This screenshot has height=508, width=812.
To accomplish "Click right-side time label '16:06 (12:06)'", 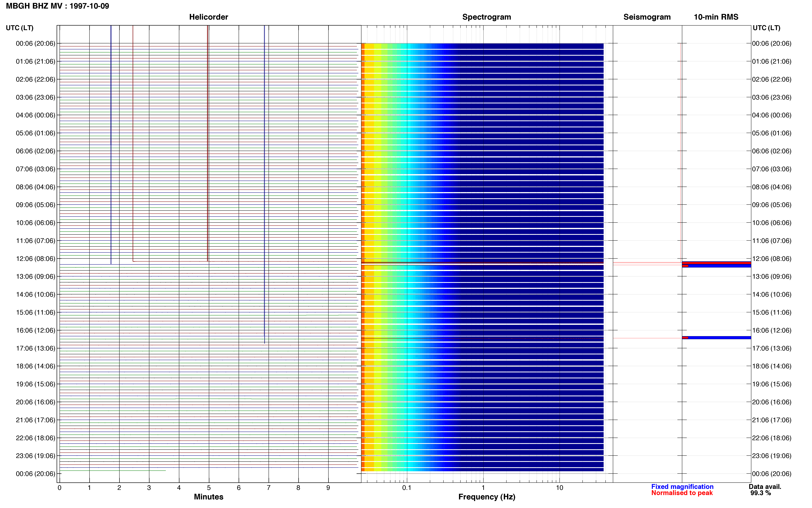I will [772, 330].
